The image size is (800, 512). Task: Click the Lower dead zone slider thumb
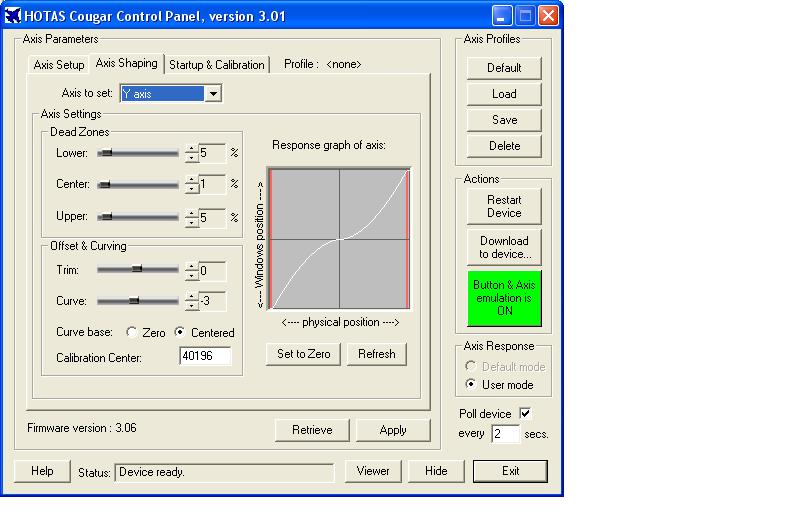[106, 152]
